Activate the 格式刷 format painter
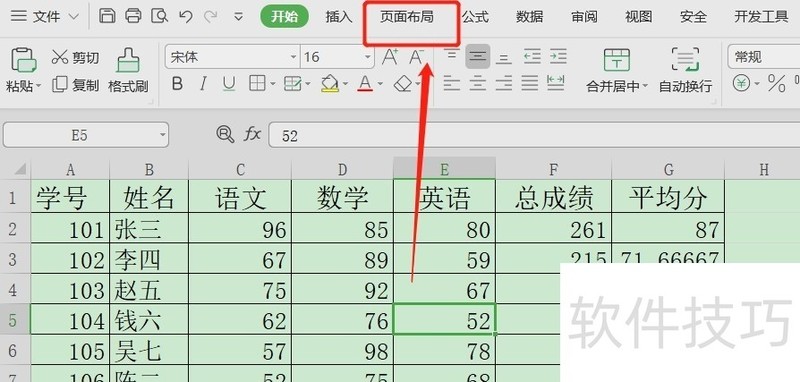 [128, 70]
